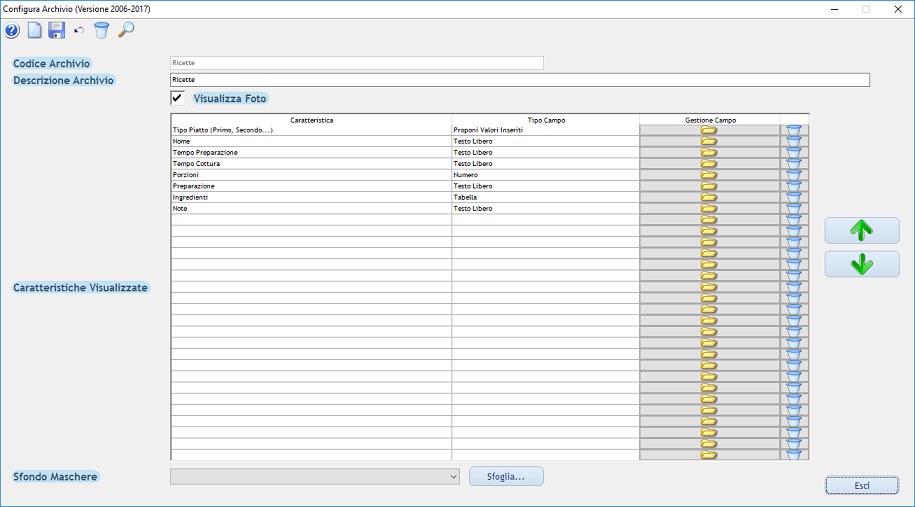Delete Tempo Cottura row via trash icon
The image size is (915, 507).
click(794, 163)
